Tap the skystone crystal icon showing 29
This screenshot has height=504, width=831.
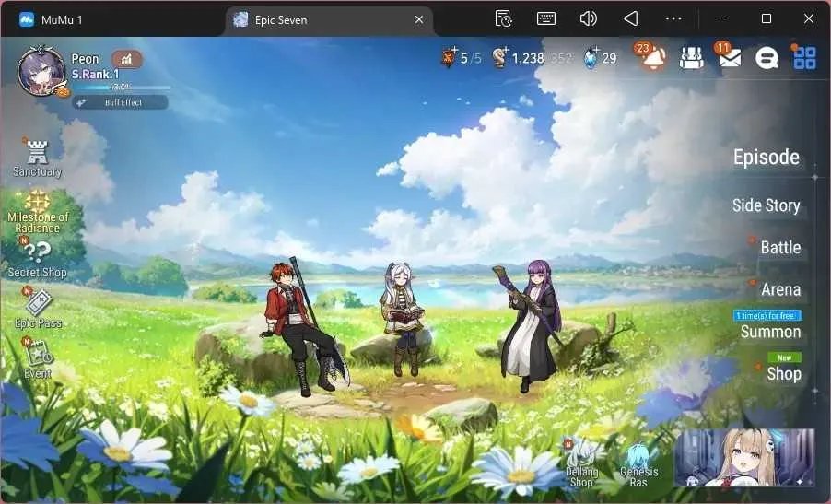(x=591, y=58)
